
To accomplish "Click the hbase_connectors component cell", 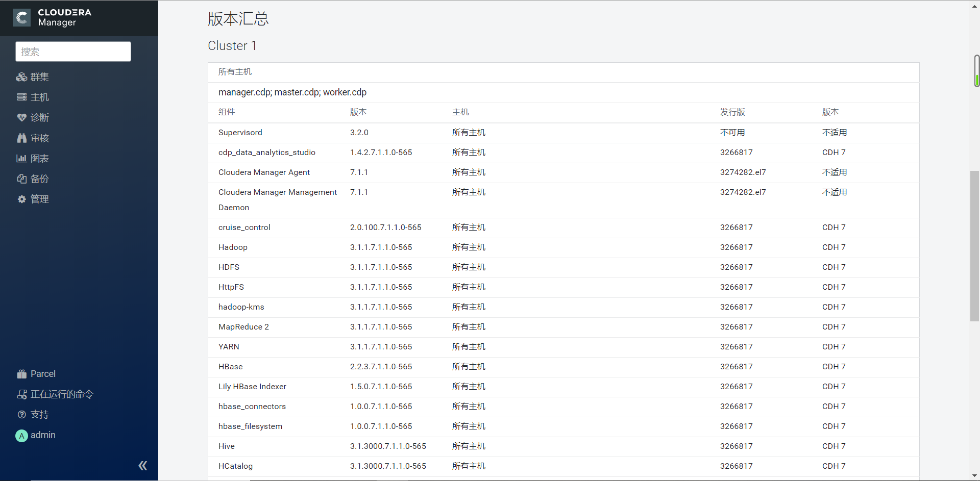I will tap(252, 407).
